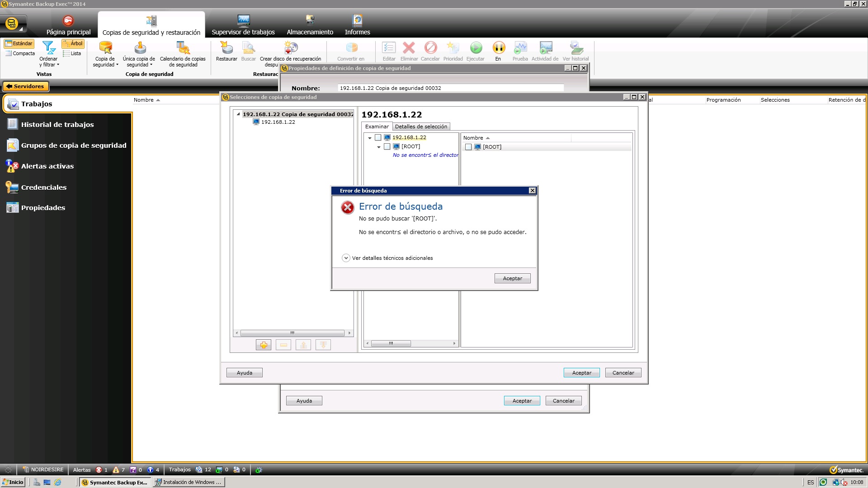Click the move down arrow button
The image size is (868, 488).
click(x=323, y=345)
